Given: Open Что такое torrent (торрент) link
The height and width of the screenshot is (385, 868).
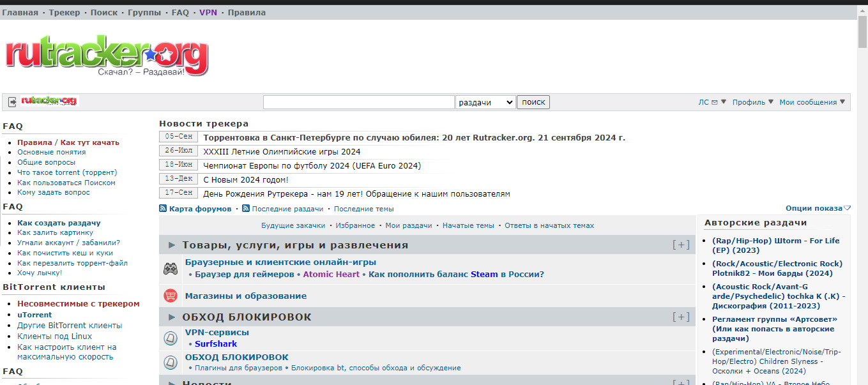Looking at the screenshot, I should (x=67, y=172).
